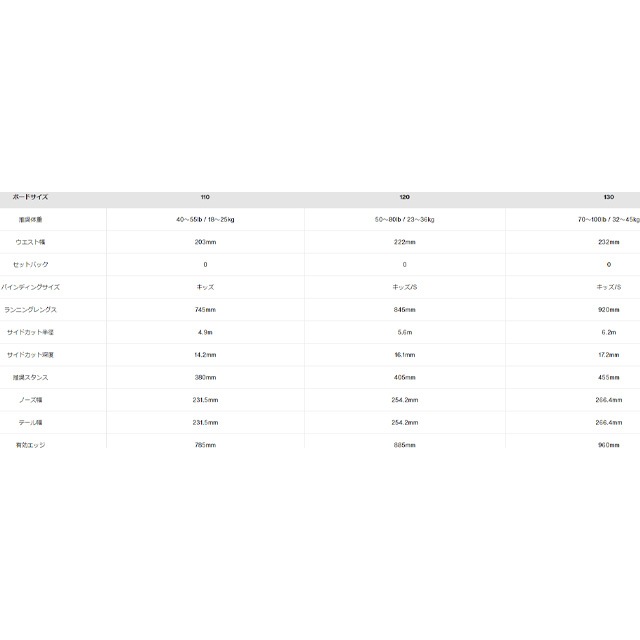640x640 pixels.
Task: Click the 380mm stance value
Action: coord(204,377)
